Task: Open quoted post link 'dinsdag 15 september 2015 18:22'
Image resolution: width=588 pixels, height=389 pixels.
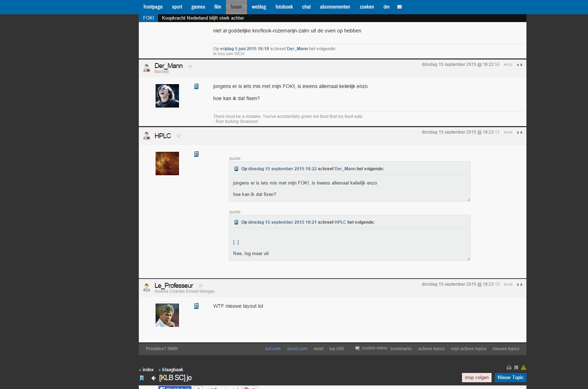Action: point(282,169)
